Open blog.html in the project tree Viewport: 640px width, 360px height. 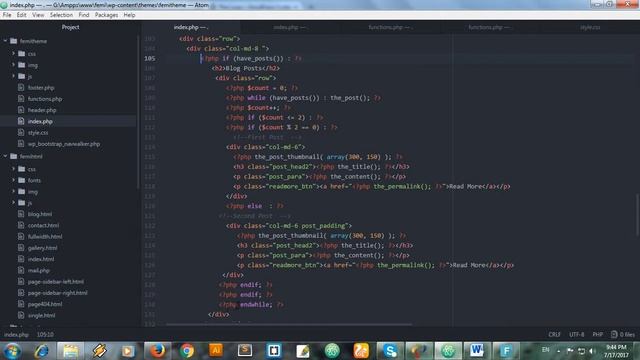pos(40,214)
